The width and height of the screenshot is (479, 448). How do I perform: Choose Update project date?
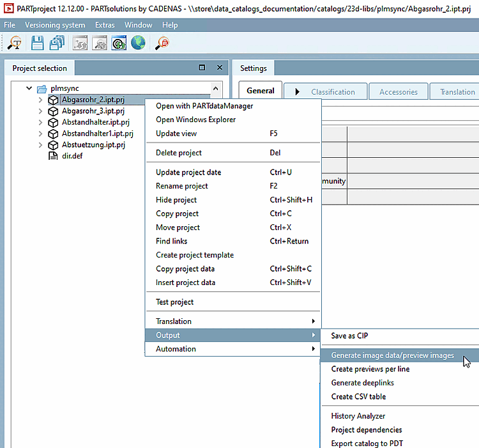(232, 172)
